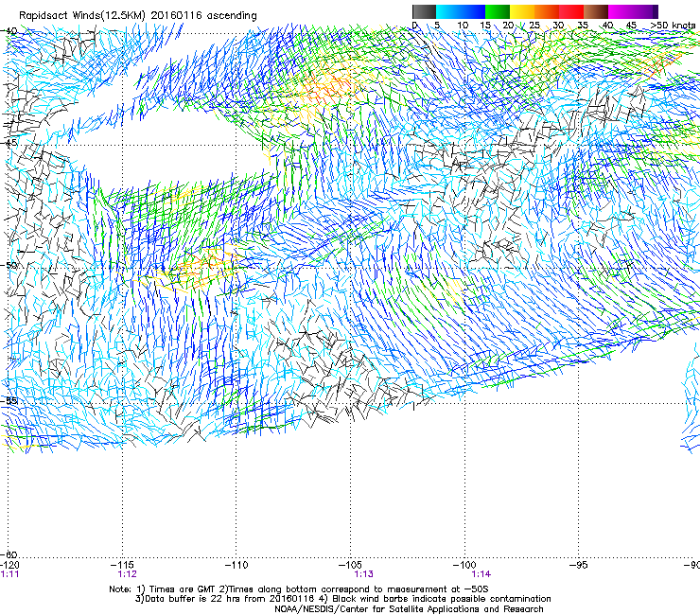Click the purple '1:11' time label
The width and height of the screenshot is (700, 615).
9,574
